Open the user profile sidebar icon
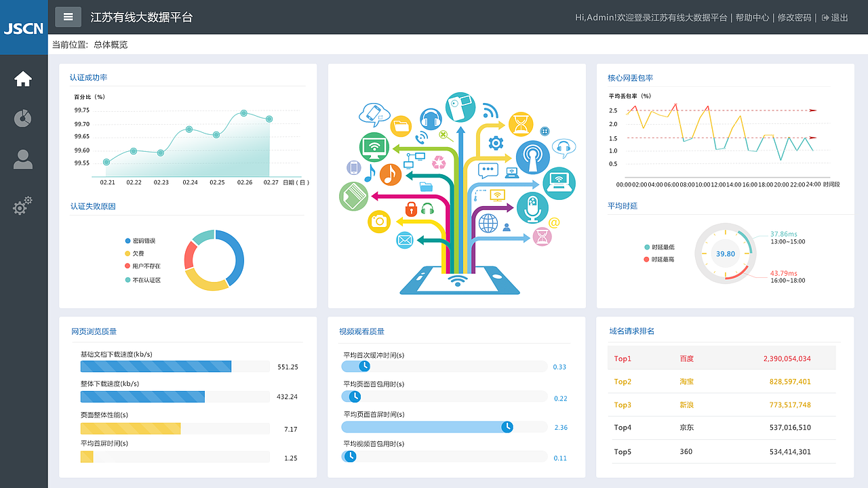The height and width of the screenshot is (488, 868). click(x=23, y=160)
